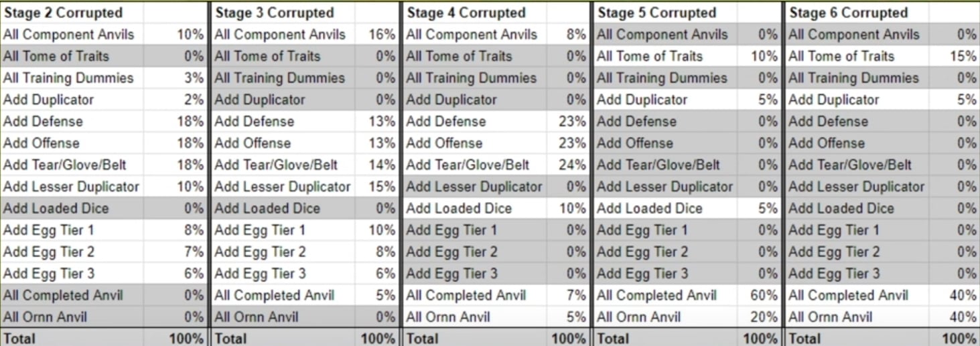Click the Stage 6 Corrupted header cell
Viewport: 980px width, 346px height.
848,13
